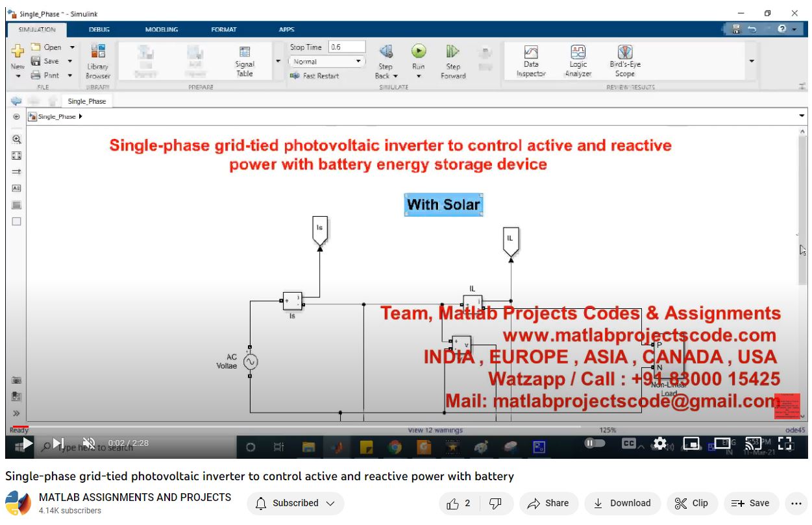The image size is (812, 525).
Task: Open the MATLAB ASSIGNMENTS AND PROJECTS channel link
Action: 135,497
